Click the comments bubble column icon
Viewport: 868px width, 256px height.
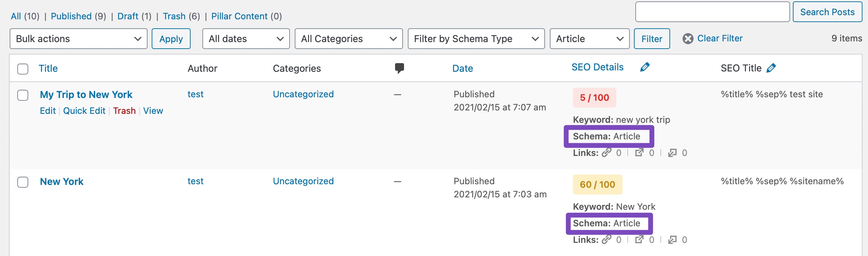point(399,68)
